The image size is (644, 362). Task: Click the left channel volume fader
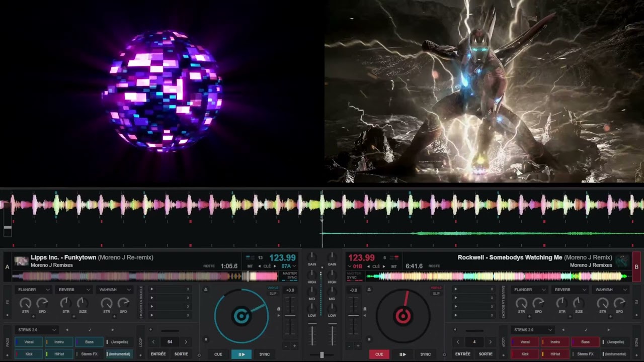click(x=312, y=334)
